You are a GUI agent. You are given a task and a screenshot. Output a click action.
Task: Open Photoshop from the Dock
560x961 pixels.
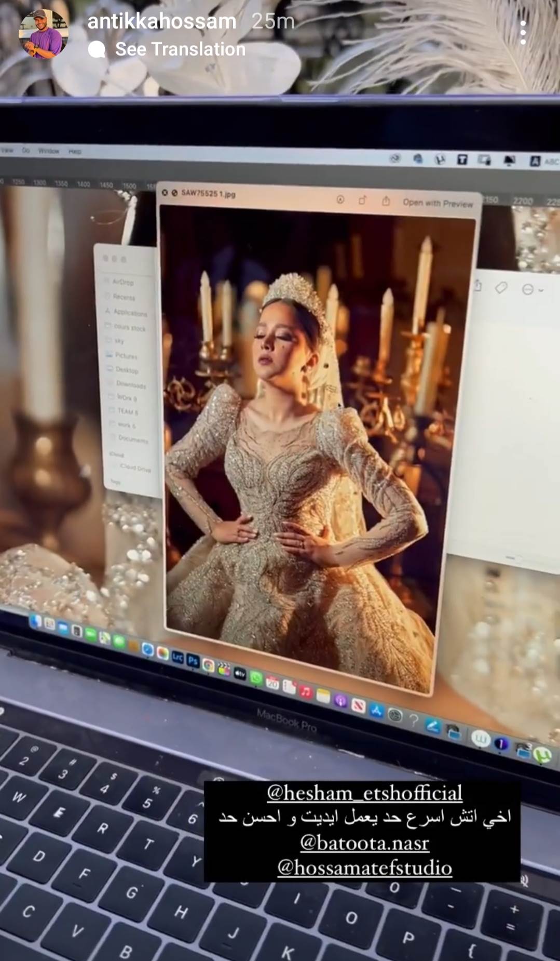(193, 660)
